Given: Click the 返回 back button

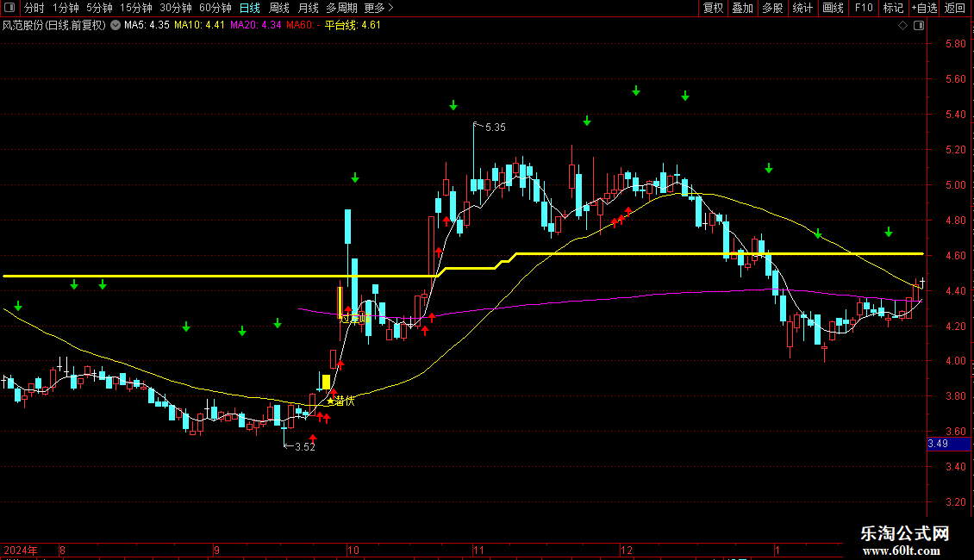Looking at the screenshot, I should point(955,8).
